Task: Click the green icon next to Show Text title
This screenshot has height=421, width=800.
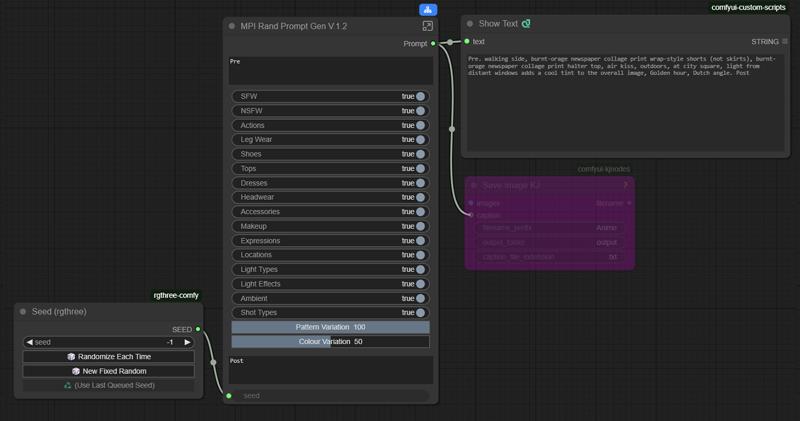Action: (x=527, y=23)
